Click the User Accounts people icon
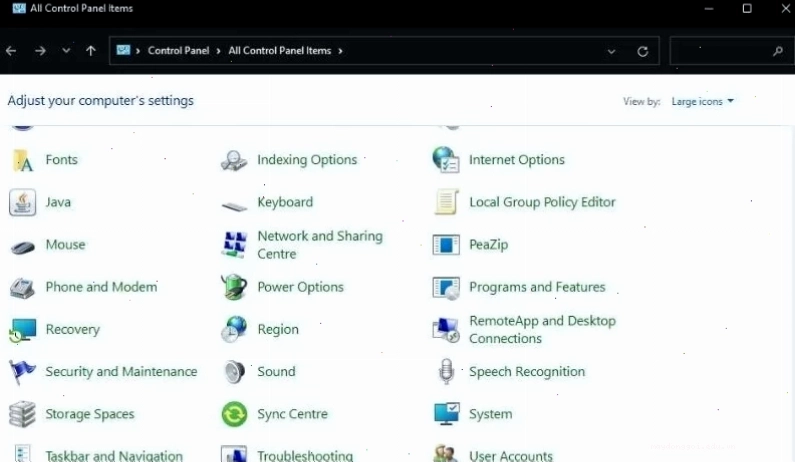This screenshot has width=795, height=463. coord(446,453)
